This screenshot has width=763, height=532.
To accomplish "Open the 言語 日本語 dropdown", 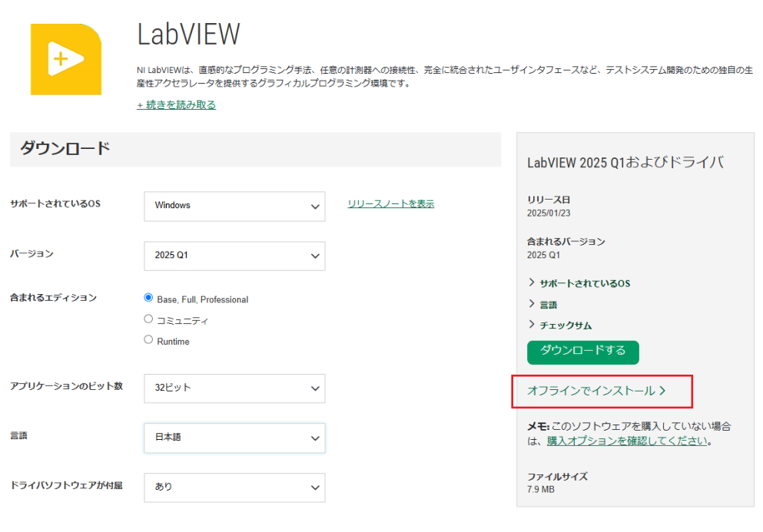I will 234,438.
